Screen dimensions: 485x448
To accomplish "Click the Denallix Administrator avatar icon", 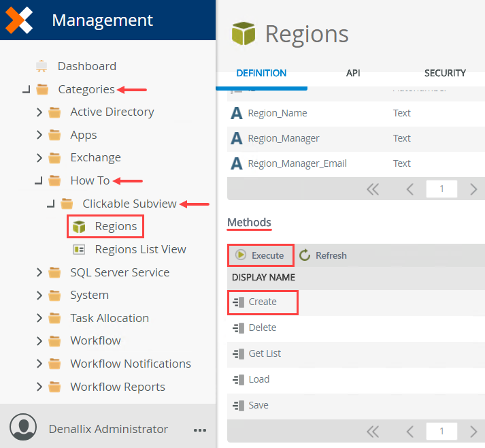I will [24, 429].
